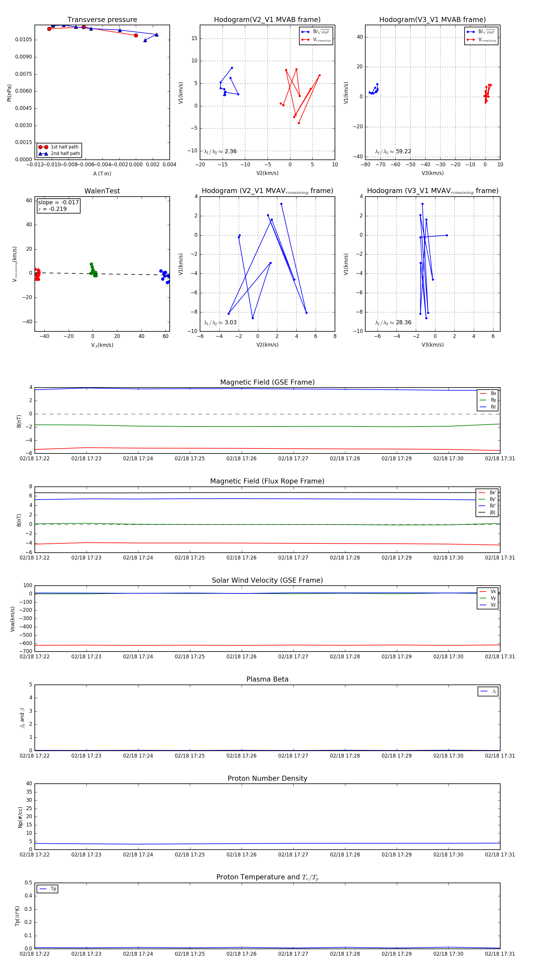Click the 'Np(#/cc)' y-axis label
The height and width of the screenshot is (980, 535).
(20, 817)
